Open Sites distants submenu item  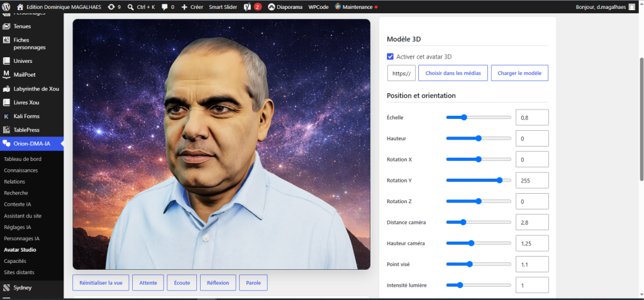click(x=19, y=272)
